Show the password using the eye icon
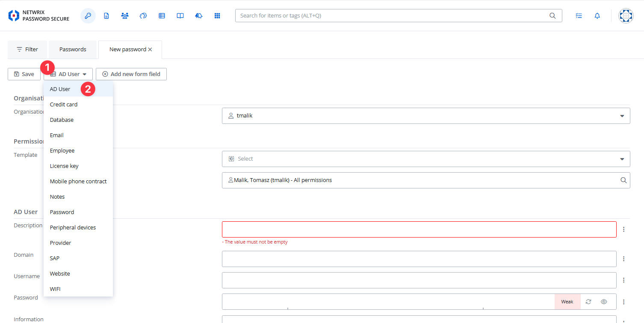The image size is (644, 323). pyautogui.click(x=604, y=301)
